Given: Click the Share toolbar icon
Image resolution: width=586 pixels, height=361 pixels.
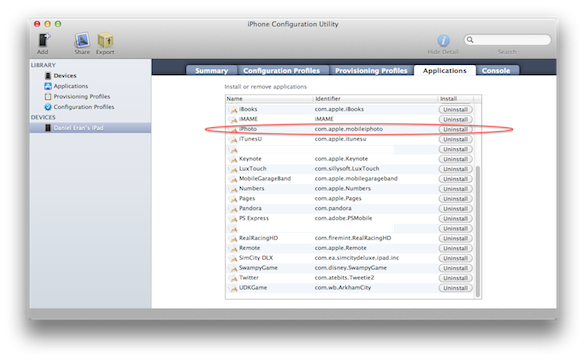Looking at the screenshot, I should click(82, 40).
